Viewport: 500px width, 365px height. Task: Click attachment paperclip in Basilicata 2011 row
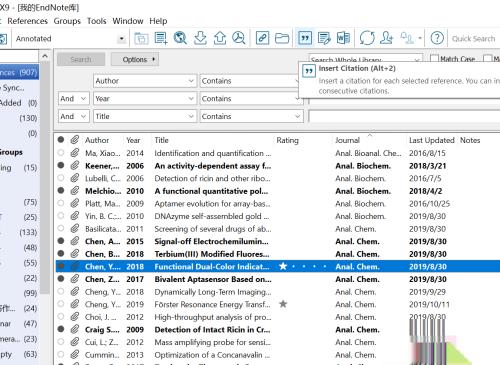coord(75,229)
